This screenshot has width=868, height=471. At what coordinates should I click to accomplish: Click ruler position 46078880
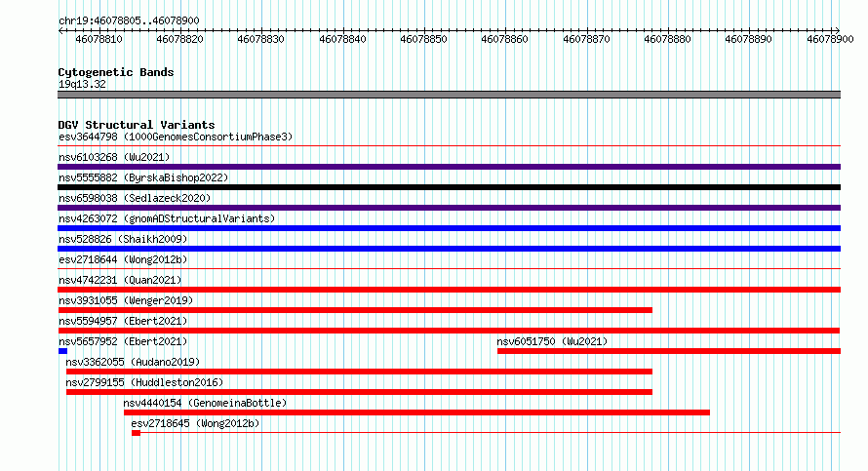tap(667, 39)
